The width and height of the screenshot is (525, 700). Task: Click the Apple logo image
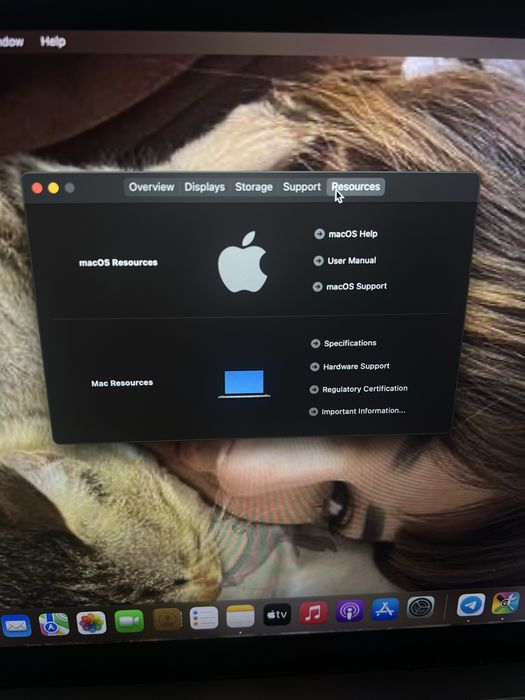[x=242, y=262]
